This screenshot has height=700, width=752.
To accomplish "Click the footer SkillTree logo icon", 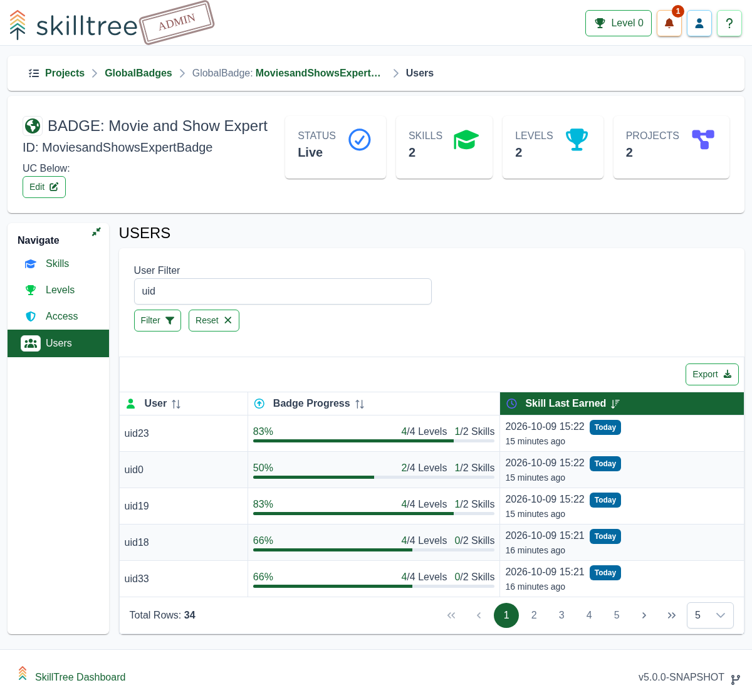I will [23, 674].
